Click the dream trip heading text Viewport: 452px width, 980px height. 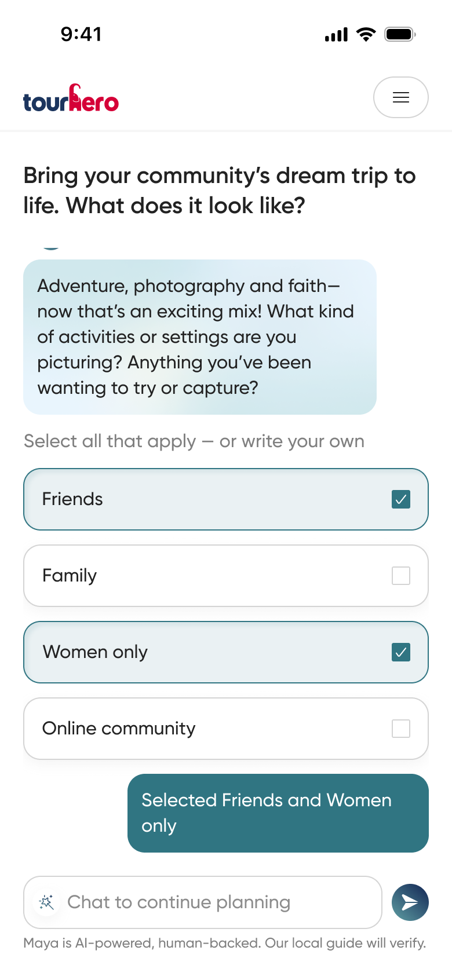[x=220, y=191]
